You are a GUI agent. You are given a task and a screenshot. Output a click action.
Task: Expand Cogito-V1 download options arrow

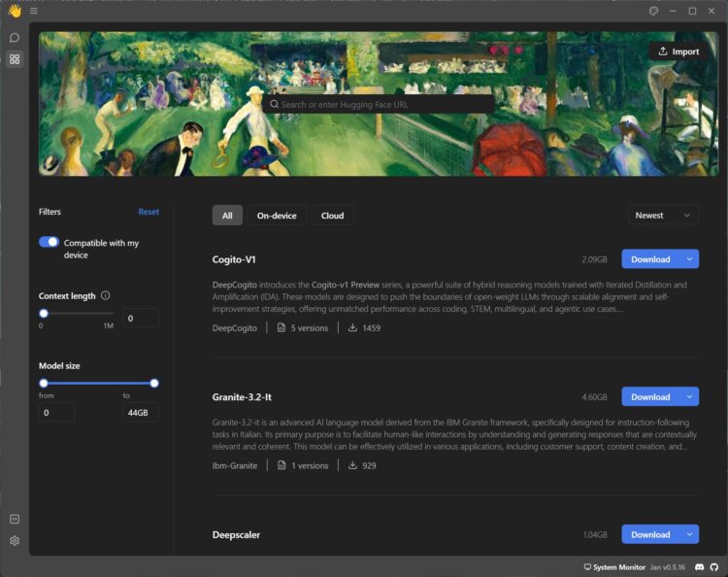(689, 259)
